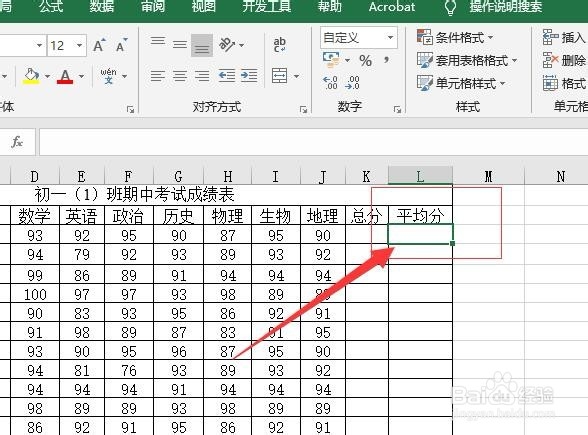This screenshot has width=588, height=435.
Task: Align text left
Action: coord(158,76)
